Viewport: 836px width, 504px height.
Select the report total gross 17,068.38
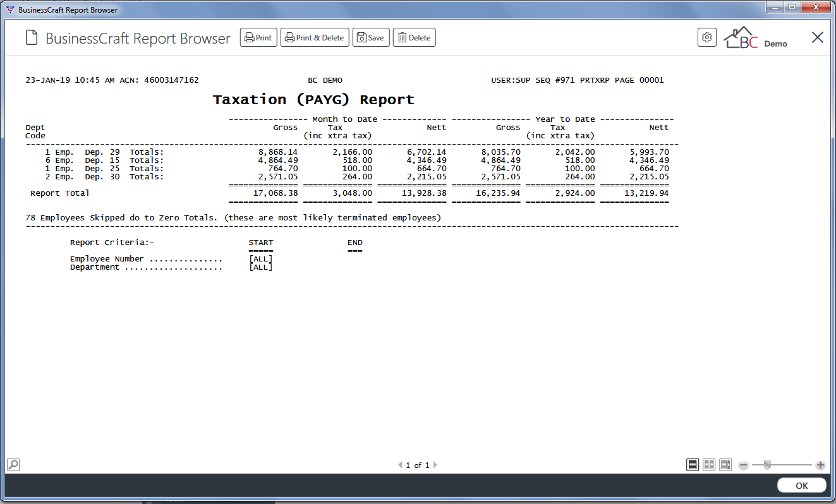[276, 193]
